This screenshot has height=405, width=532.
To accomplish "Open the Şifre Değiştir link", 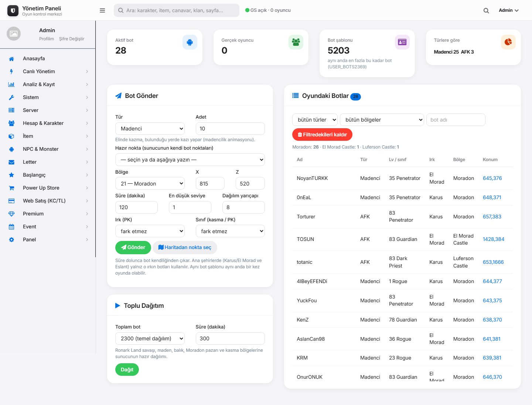I will pos(72,39).
